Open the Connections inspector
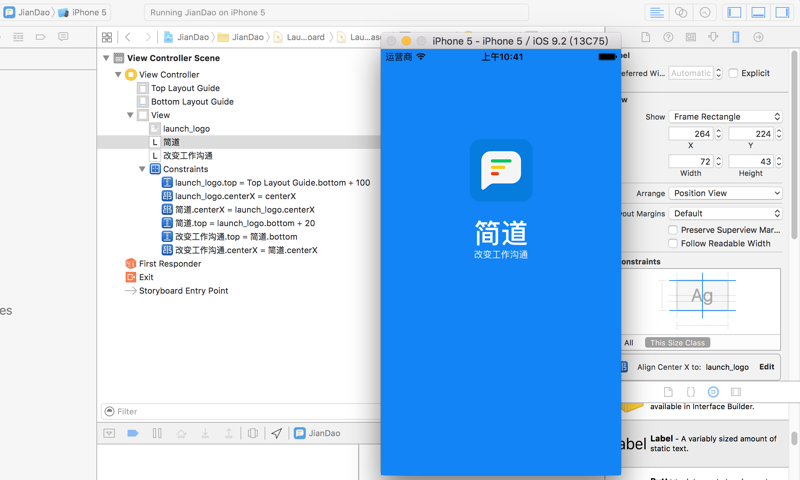The height and width of the screenshot is (480, 800). (758, 37)
